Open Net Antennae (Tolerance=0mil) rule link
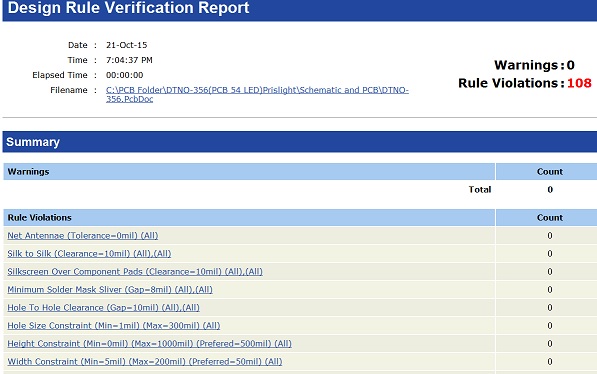The height and width of the screenshot is (374, 597). [83, 235]
